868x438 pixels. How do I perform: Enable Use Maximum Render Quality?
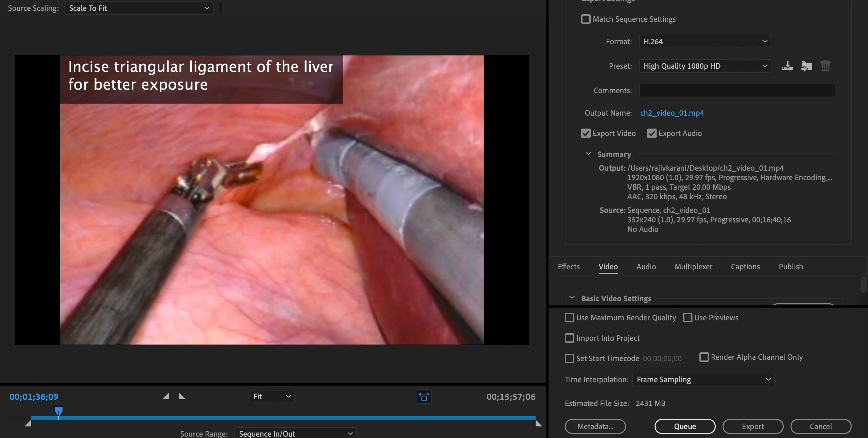[570, 318]
